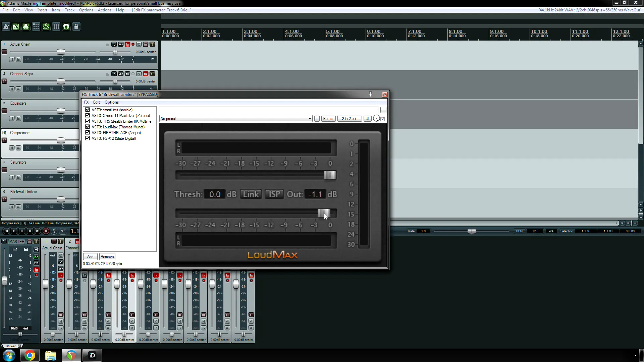Viewport: 644px width, 362px height.
Task: Click the Remove FX button
Action: pyautogui.click(x=107, y=257)
